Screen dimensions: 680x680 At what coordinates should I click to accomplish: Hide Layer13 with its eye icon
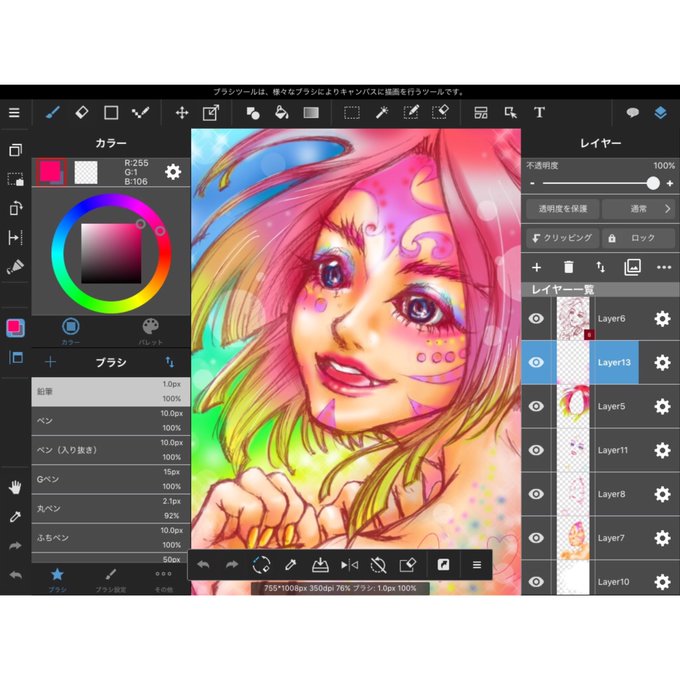click(x=536, y=362)
